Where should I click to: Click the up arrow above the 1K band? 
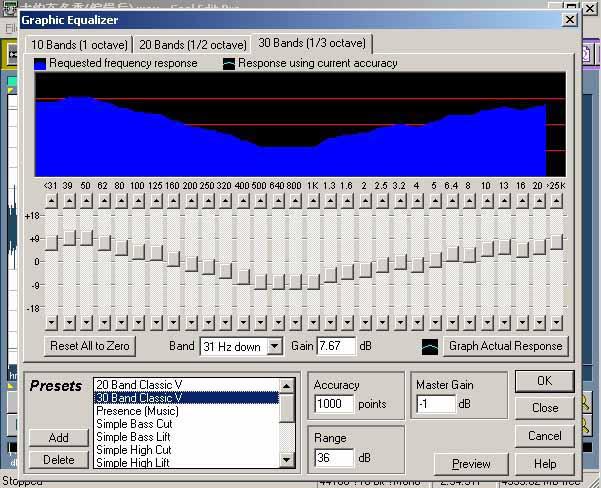tap(312, 201)
